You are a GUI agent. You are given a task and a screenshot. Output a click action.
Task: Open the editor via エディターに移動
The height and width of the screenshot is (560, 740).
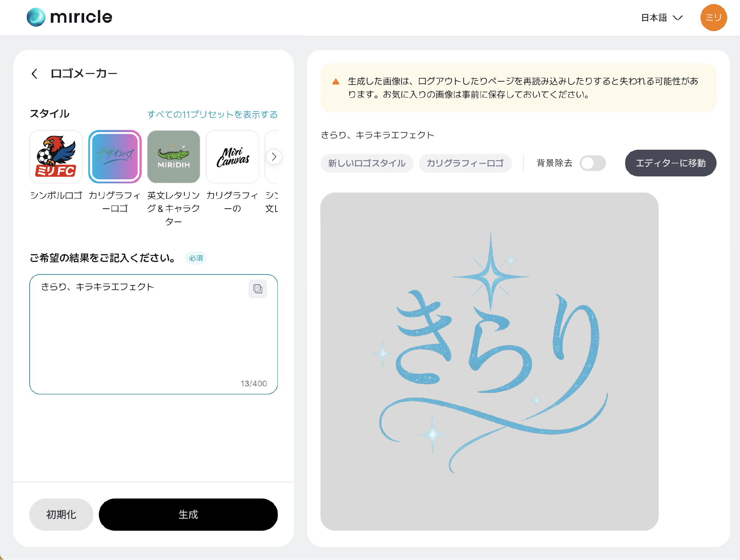[670, 163]
